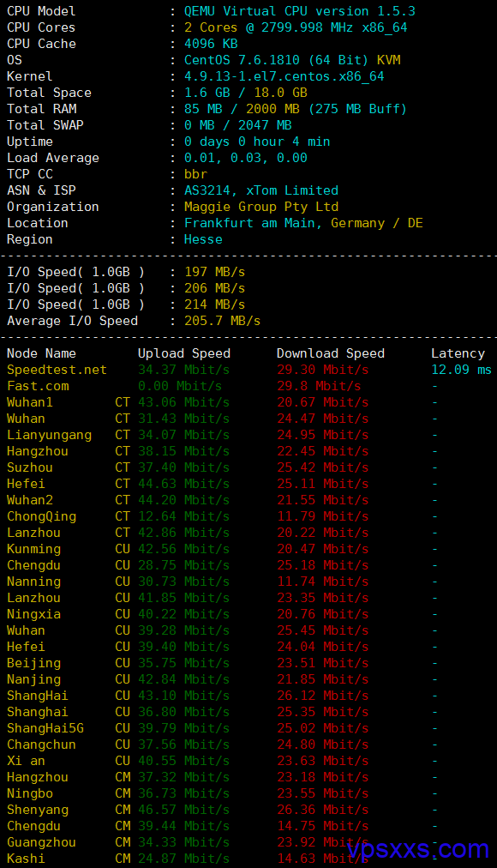Click kernel version "4.9.13-1.el7.centos.x86_64"
The width and height of the screenshot is (497, 868).
(x=284, y=76)
